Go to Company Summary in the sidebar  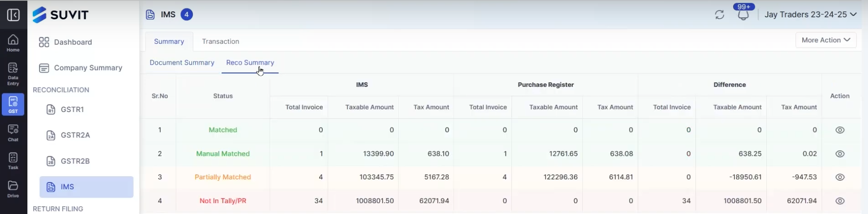88,68
